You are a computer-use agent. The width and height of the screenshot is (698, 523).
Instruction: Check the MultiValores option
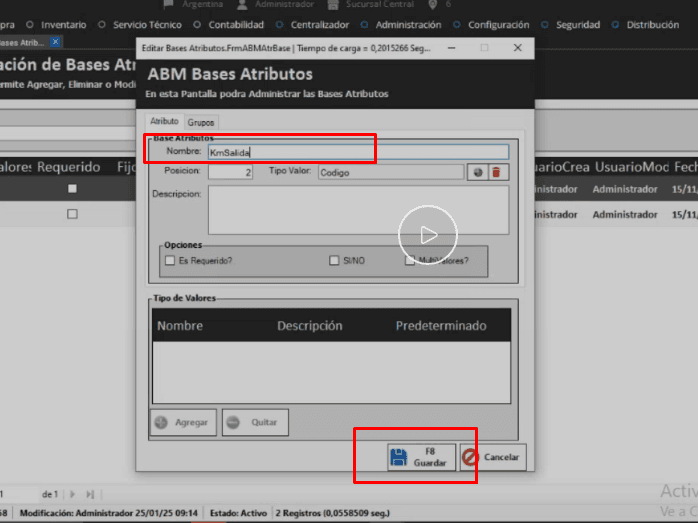click(410, 261)
